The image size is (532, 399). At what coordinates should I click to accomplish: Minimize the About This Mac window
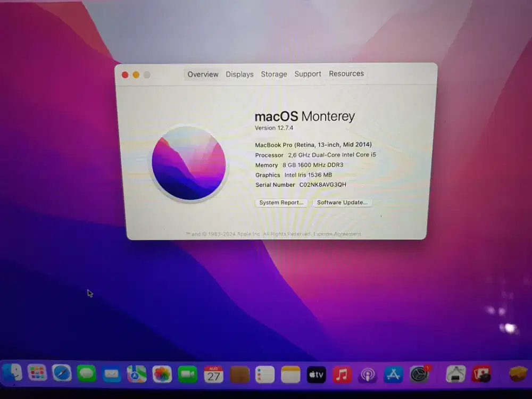136,74
